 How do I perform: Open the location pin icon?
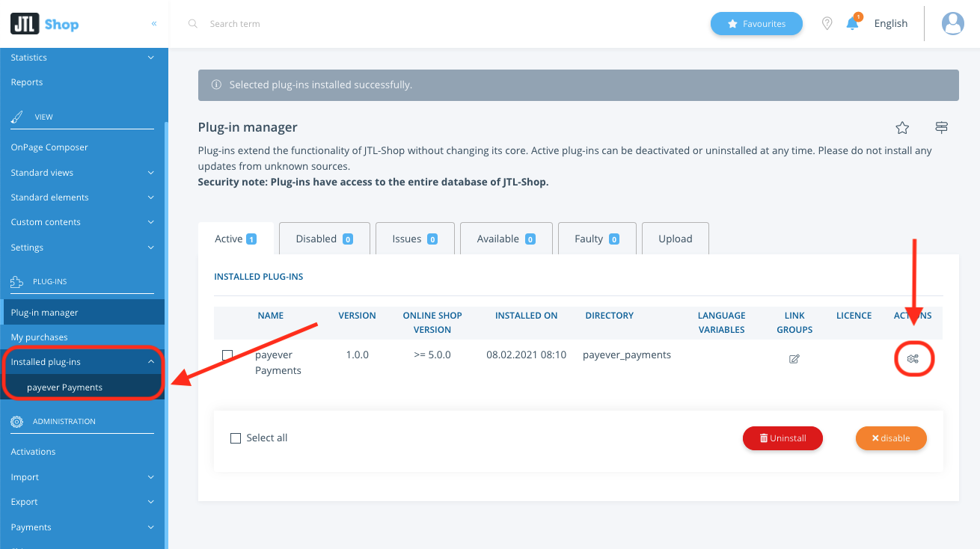[x=827, y=24]
